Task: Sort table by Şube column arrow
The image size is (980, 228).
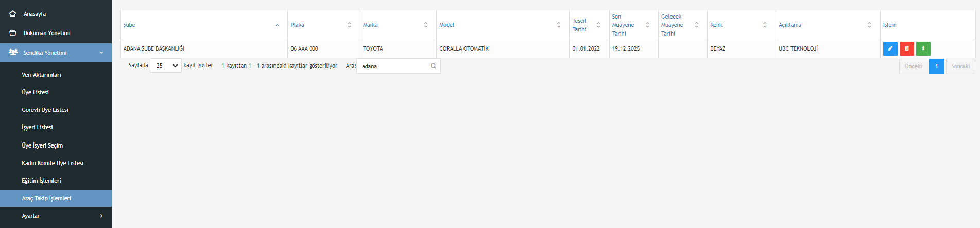Action: pos(277,25)
